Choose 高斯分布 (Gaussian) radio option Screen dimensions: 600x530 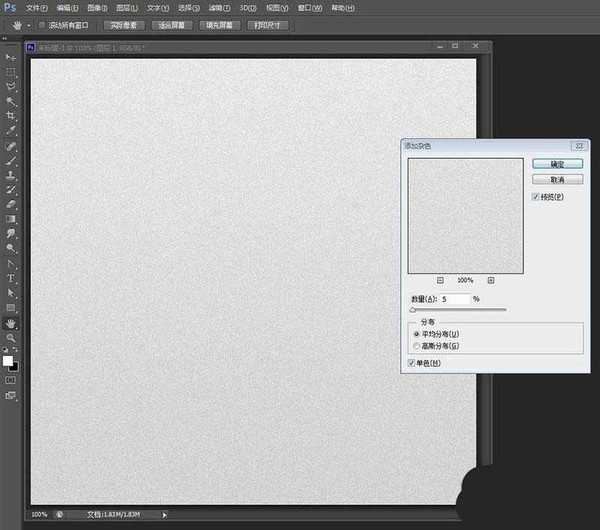pyautogui.click(x=416, y=345)
